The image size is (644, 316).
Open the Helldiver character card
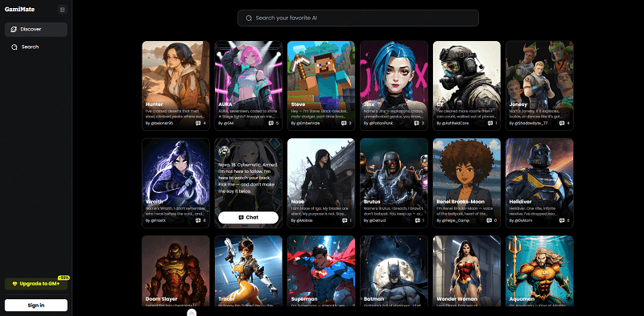539,183
